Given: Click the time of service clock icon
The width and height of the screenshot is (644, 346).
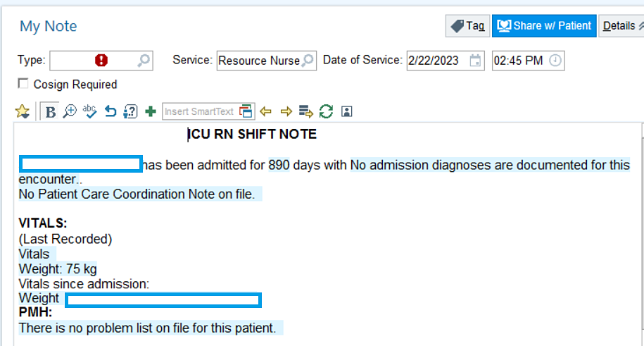Looking at the screenshot, I should (555, 61).
